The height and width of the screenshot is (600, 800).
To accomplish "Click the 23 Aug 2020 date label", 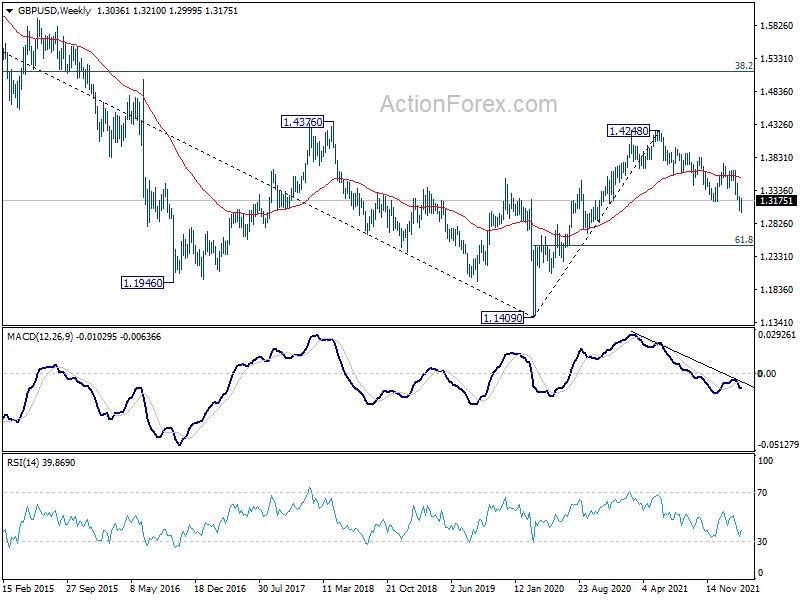I will pos(604,588).
